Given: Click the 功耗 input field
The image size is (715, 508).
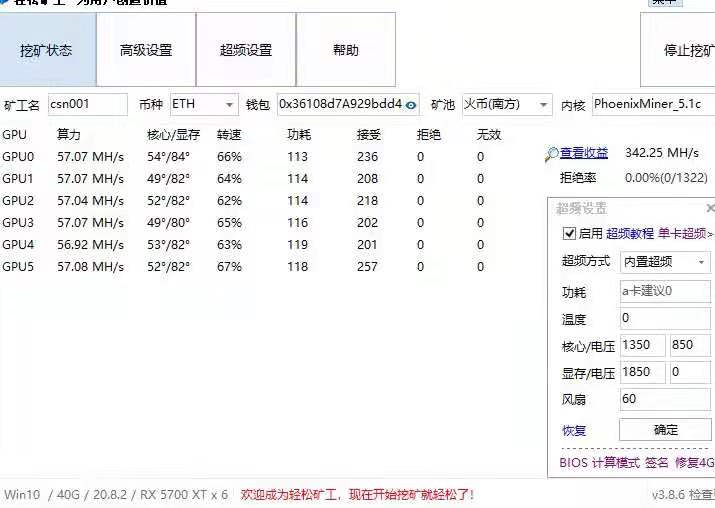Looking at the screenshot, I should pos(665,291).
